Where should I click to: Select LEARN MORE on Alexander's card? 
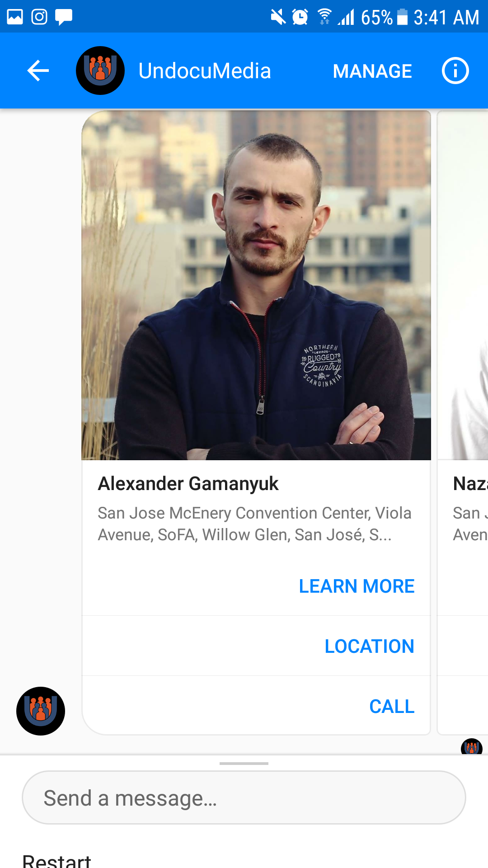pyautogui.click(x=357, y=586)
